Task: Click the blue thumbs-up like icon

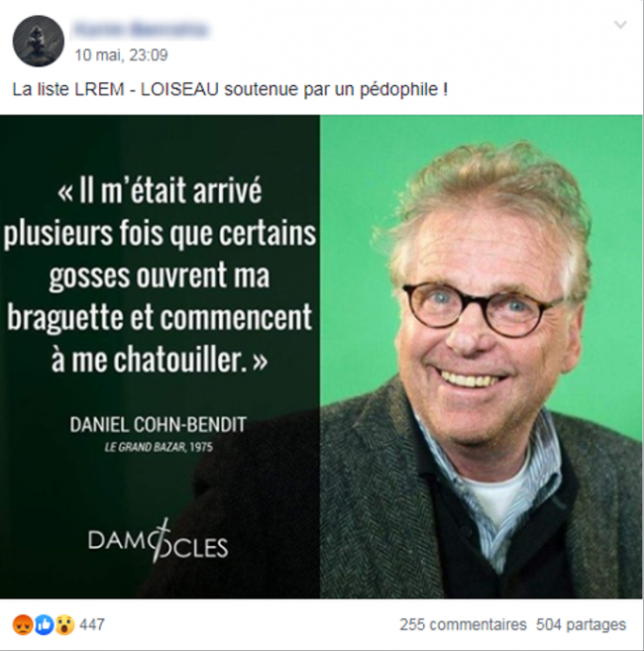Action: click(x=44, y=624)
